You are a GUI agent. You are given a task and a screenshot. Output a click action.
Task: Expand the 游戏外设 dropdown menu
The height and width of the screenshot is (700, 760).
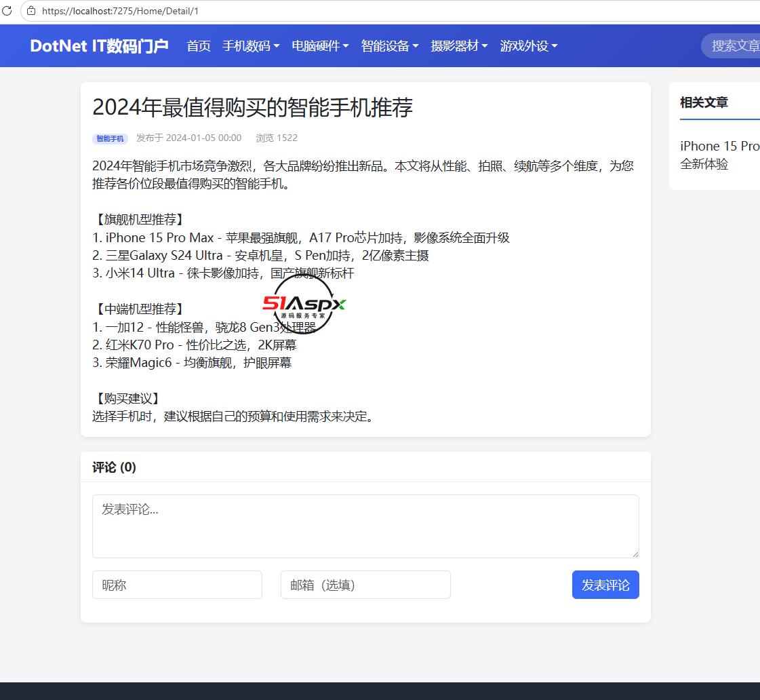point(529,45)
